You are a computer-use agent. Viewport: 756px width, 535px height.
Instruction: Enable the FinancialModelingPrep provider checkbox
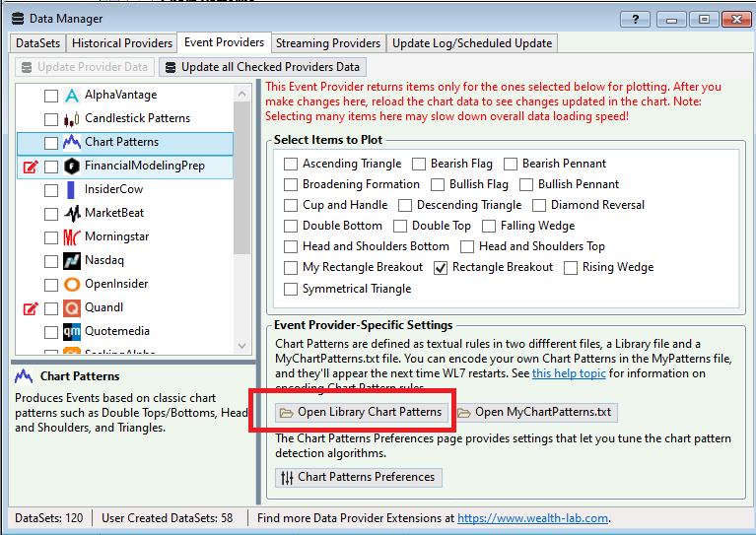pos(51,167)
